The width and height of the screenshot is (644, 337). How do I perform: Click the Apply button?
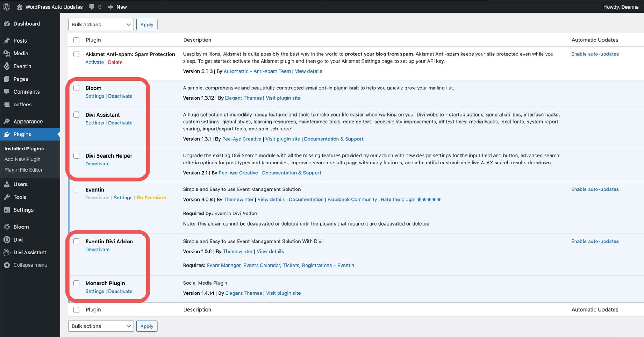(147, 24)
